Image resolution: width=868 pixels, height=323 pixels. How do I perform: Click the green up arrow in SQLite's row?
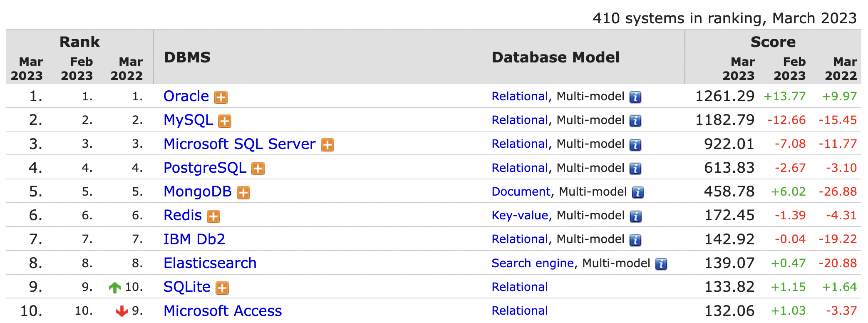(x=114, y=287)
